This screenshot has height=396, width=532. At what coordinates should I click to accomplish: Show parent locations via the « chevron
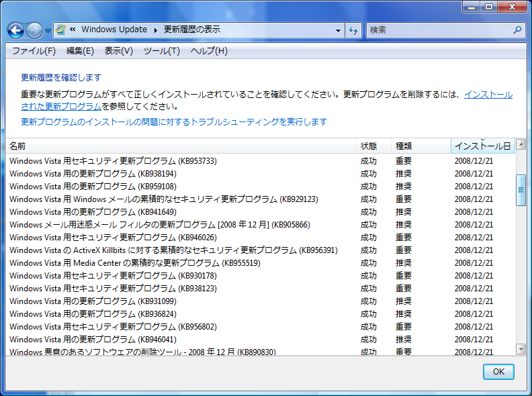tap(73, 30)
